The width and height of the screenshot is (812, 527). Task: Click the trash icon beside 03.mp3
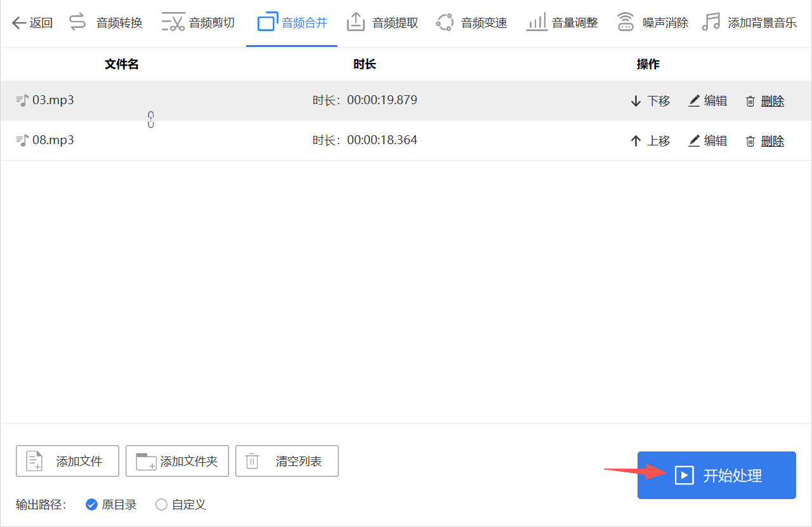pyautogui.click(x=749, y=100)
